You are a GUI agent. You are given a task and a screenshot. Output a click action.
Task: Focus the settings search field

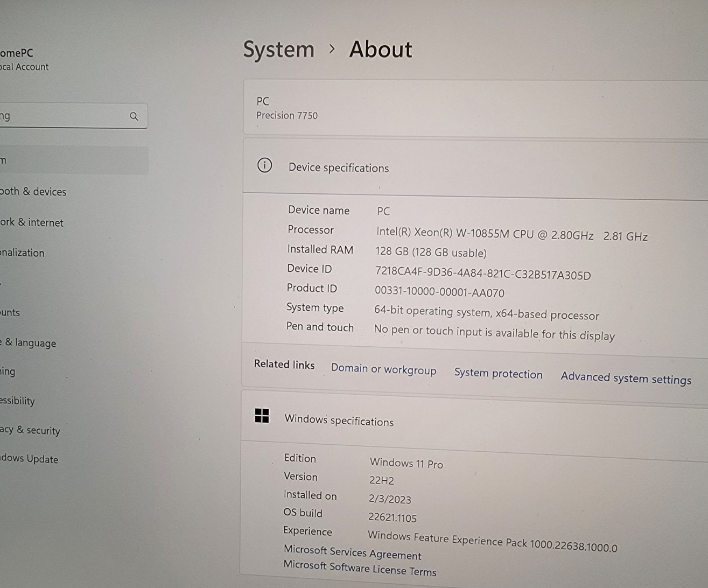(73, 116)
